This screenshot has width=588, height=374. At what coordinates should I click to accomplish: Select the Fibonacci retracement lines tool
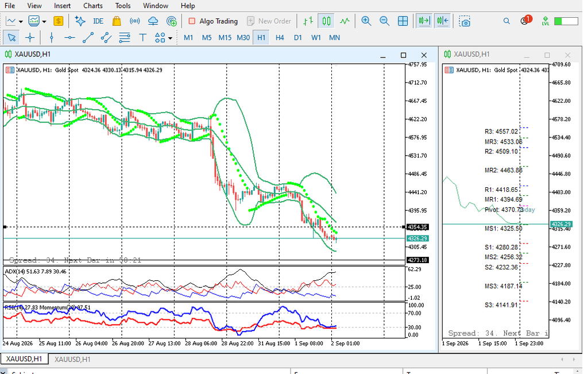pos(125,37)
